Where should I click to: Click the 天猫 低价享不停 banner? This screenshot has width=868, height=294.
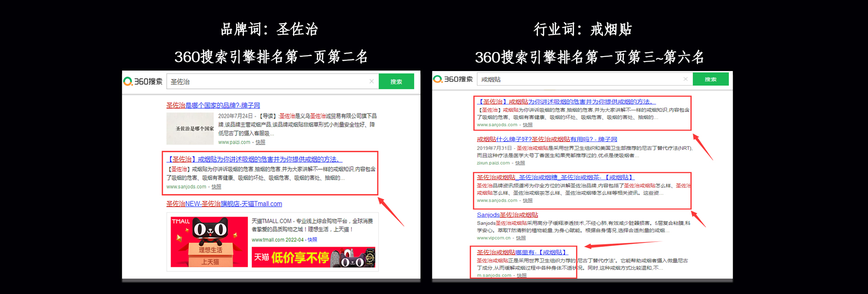coord(313,257)
